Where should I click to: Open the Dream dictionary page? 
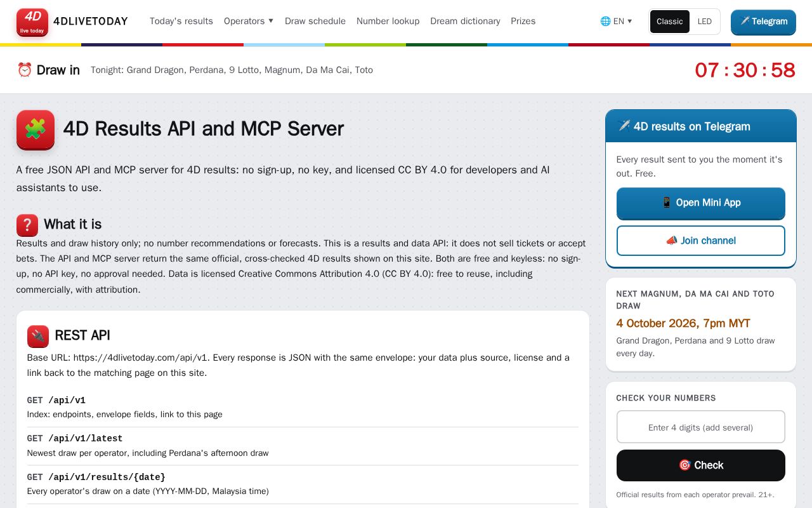pyautogui.click(x=465, y=21)
